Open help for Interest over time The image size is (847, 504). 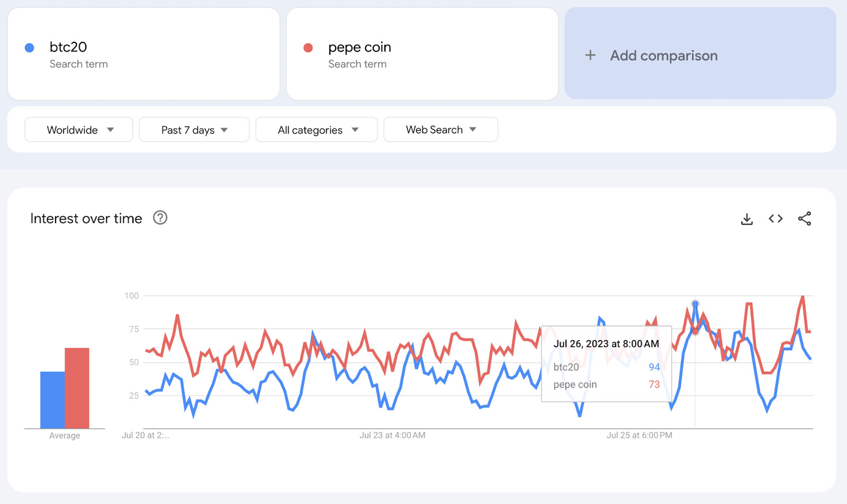coord(160,218)
